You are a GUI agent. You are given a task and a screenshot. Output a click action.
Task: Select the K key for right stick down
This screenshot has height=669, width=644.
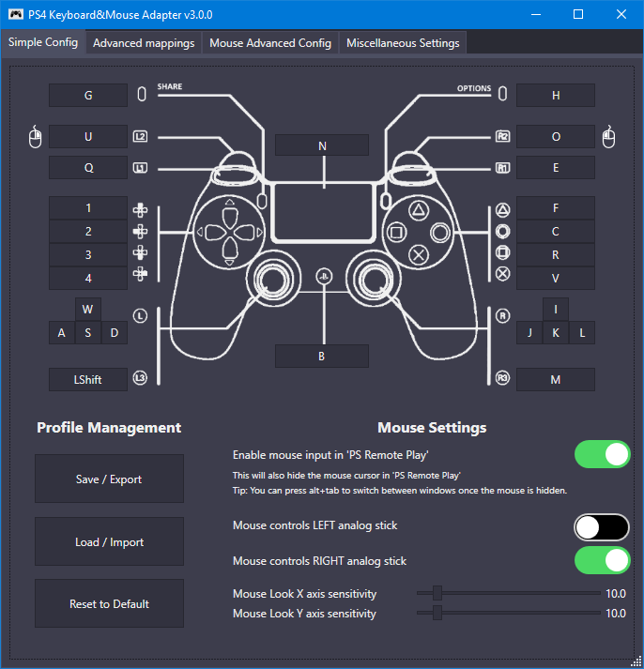tap(556, 333)
